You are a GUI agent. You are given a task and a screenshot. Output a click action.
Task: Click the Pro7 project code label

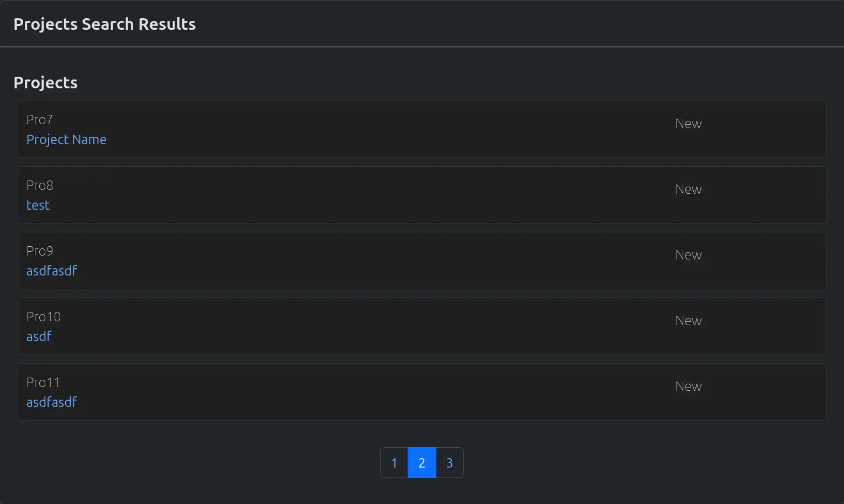[x=40, y=120]
